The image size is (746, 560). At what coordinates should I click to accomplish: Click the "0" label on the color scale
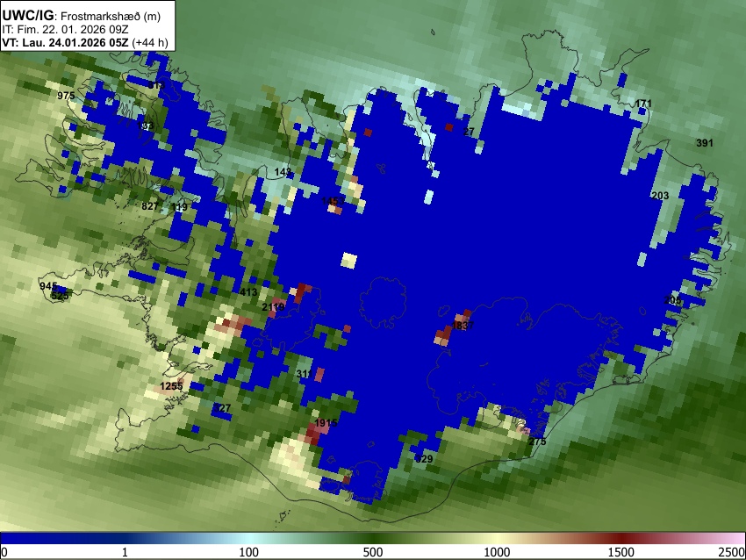4,552
